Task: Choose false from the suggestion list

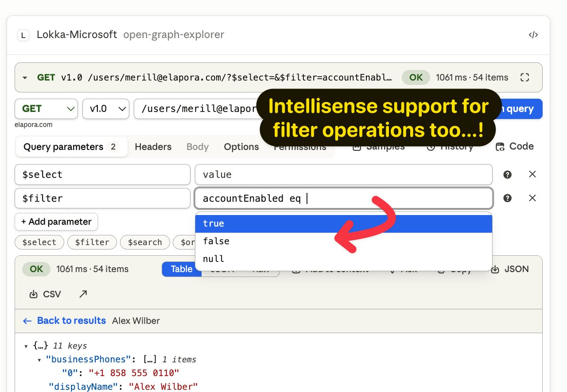Action: pyautogui.click(x=344, y=241)
